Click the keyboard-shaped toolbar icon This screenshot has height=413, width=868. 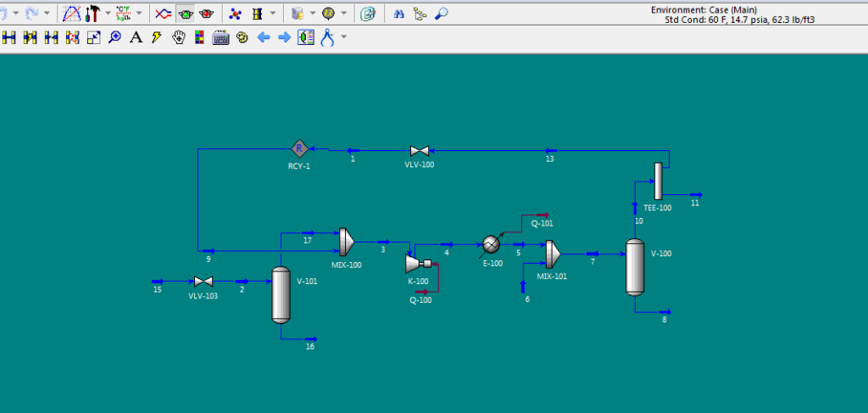[x=221, y=37]
